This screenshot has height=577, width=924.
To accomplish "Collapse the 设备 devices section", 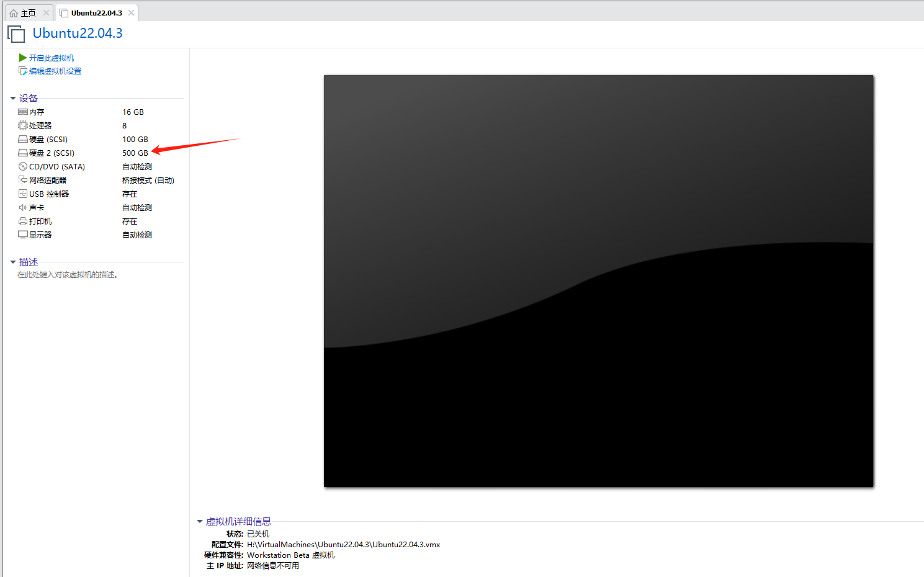I will [x=13, y=99].
